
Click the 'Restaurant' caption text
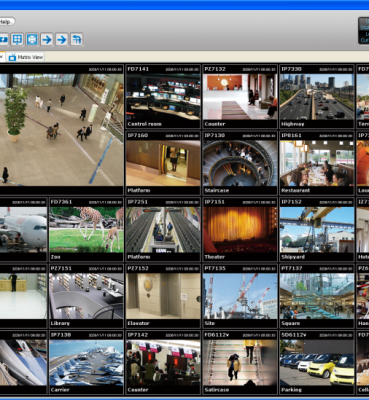(x=296, y=191)
